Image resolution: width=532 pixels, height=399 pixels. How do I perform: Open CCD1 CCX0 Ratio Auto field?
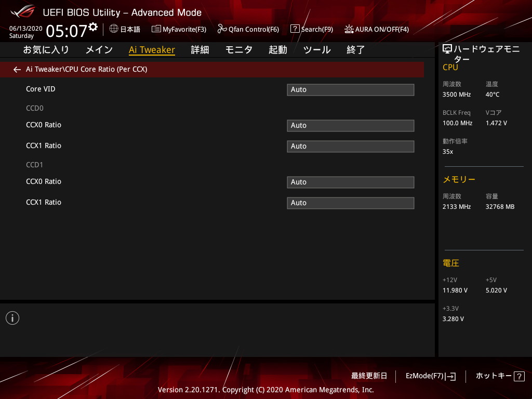(x=351, y=182)
